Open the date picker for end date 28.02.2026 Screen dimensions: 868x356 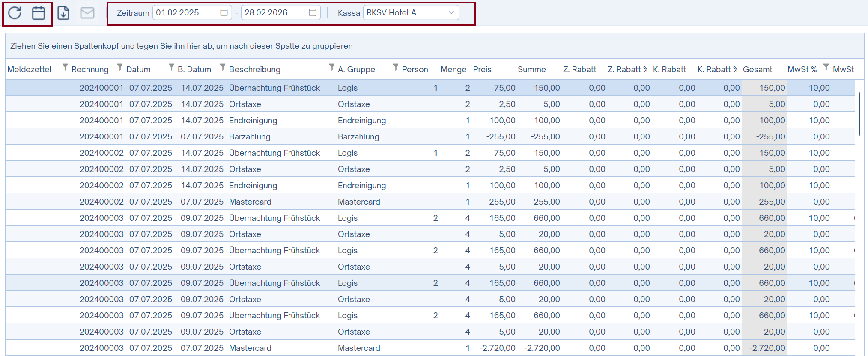pyautogui.click(x=312, y=13)
